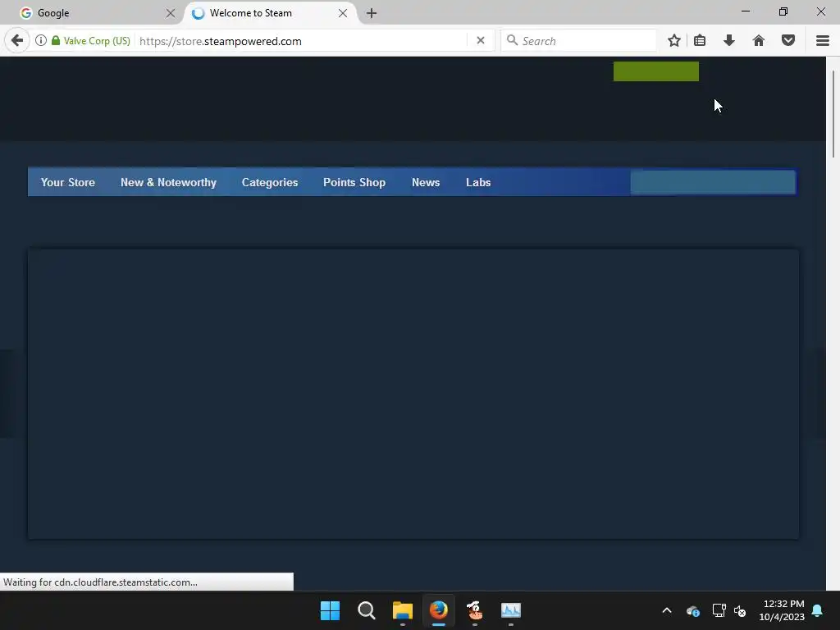840x630 pixels.
Task: Show bookmarks list icon
Action: (x=700, y=41)
